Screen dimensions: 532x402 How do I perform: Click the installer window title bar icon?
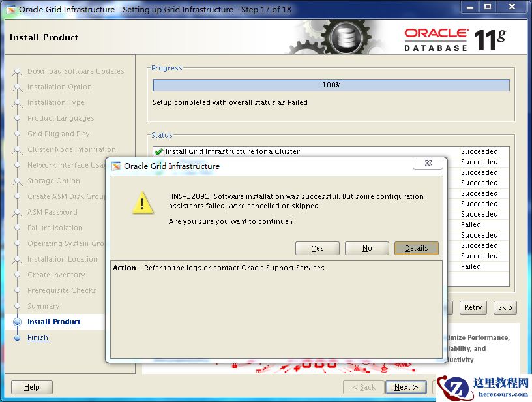tap(11, 10)
